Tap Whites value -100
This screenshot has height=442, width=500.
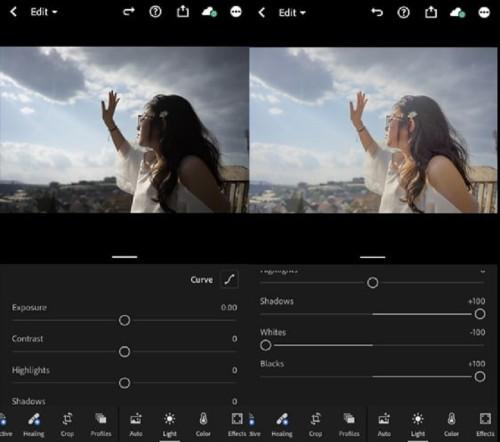pos(477,332)
